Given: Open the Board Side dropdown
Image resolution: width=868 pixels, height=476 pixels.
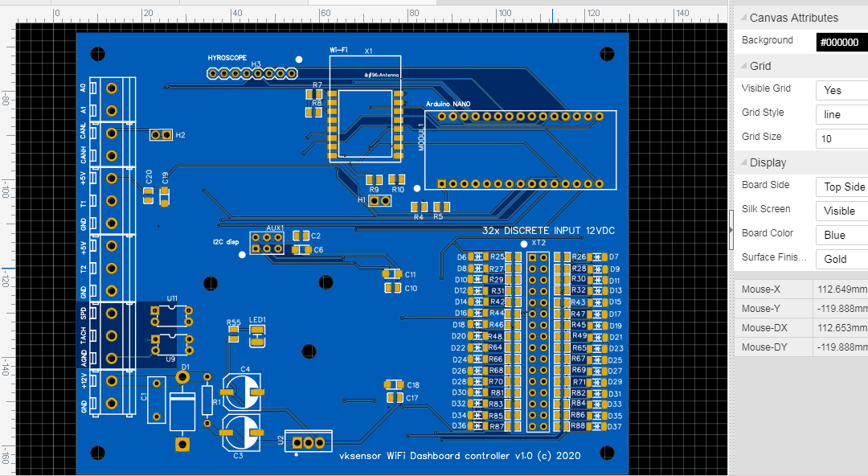Looking at the screenshot, I should [841, 187].
